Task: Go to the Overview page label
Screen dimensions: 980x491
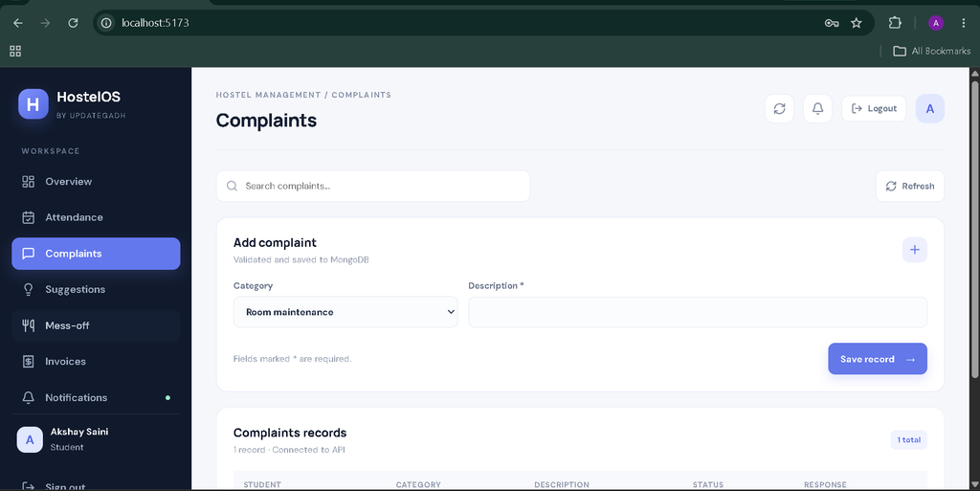Action: [68, 182]
